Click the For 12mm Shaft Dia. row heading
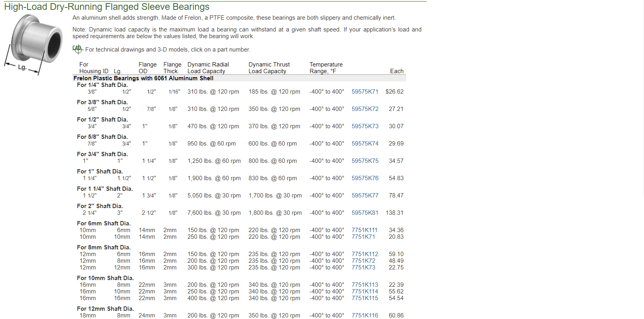Image resolution: width=644 pixels, height=319 pixels. [x=105, y=309]
